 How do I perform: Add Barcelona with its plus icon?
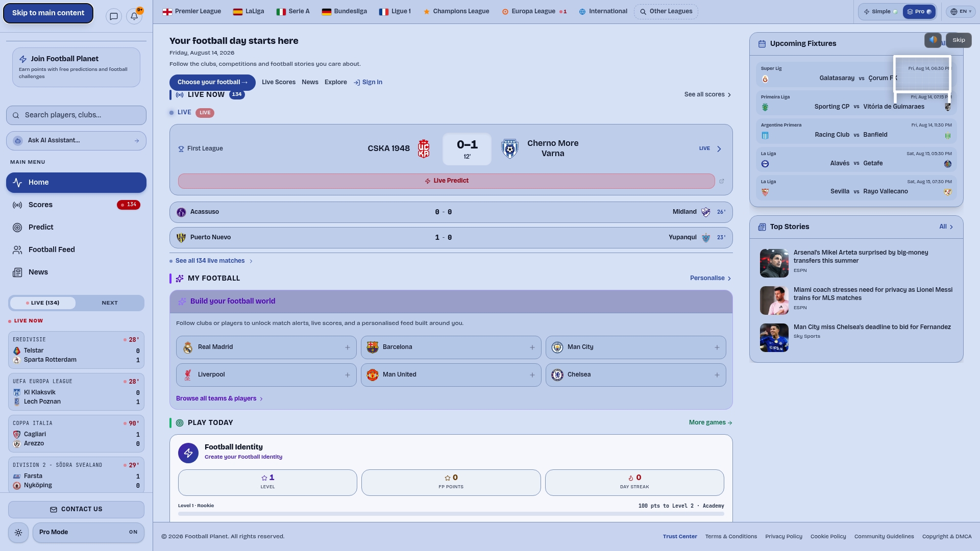point(532,347)
